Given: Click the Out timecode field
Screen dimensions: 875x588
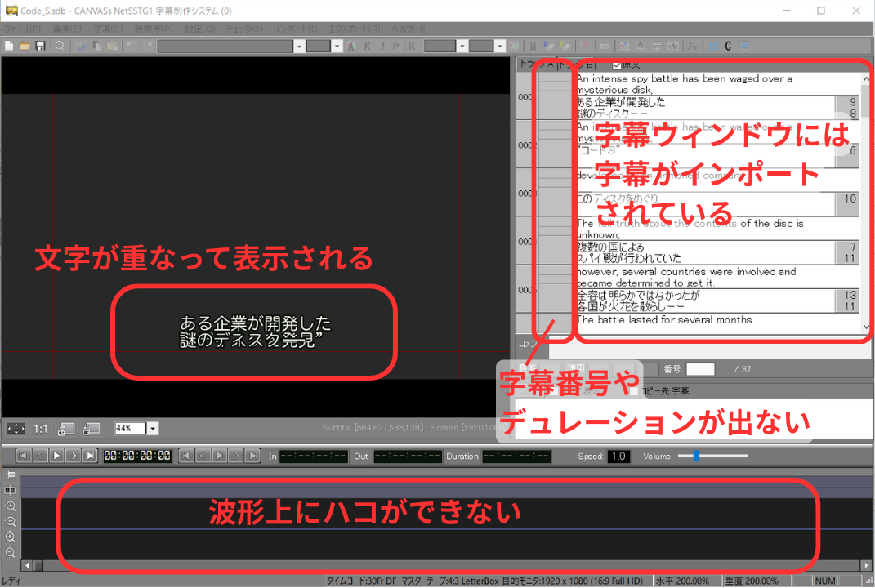Looking at the screenshot, I should coord(408,457).
